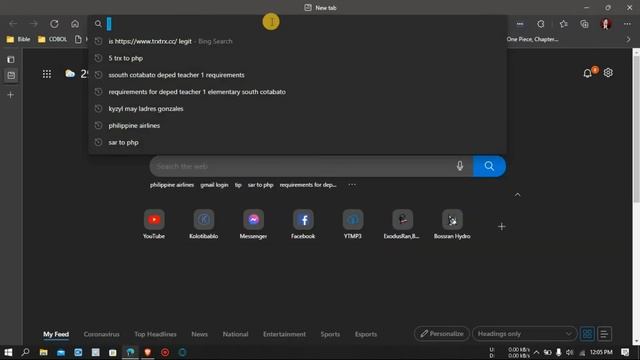Open the Kolotibablo quick link
Screen dimensions: 640x360
tap(204, 224)
